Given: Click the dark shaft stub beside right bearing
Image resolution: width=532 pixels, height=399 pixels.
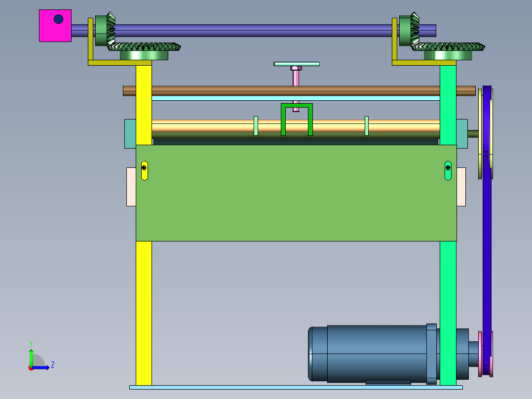Looking at the screenshot, I should click(473, 133).
